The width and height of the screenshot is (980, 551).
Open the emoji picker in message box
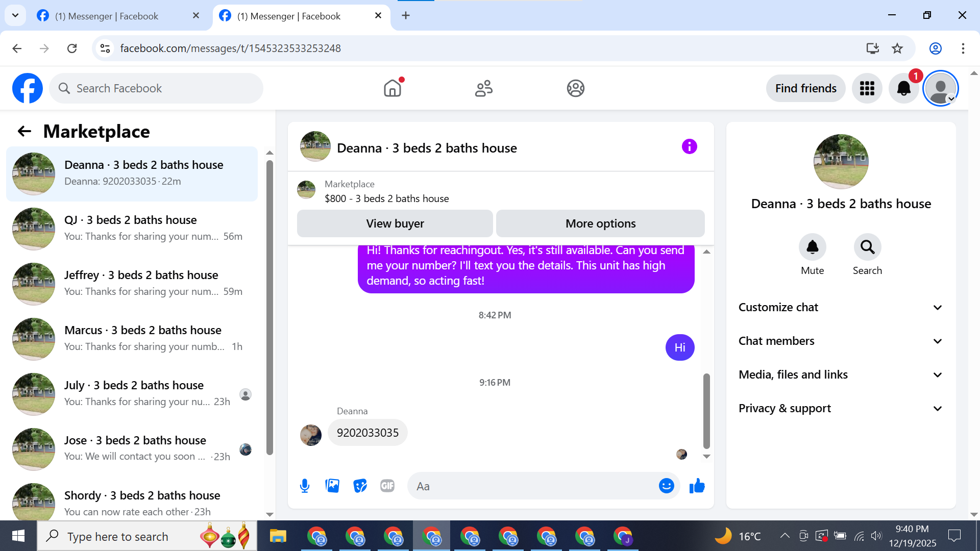666,486
